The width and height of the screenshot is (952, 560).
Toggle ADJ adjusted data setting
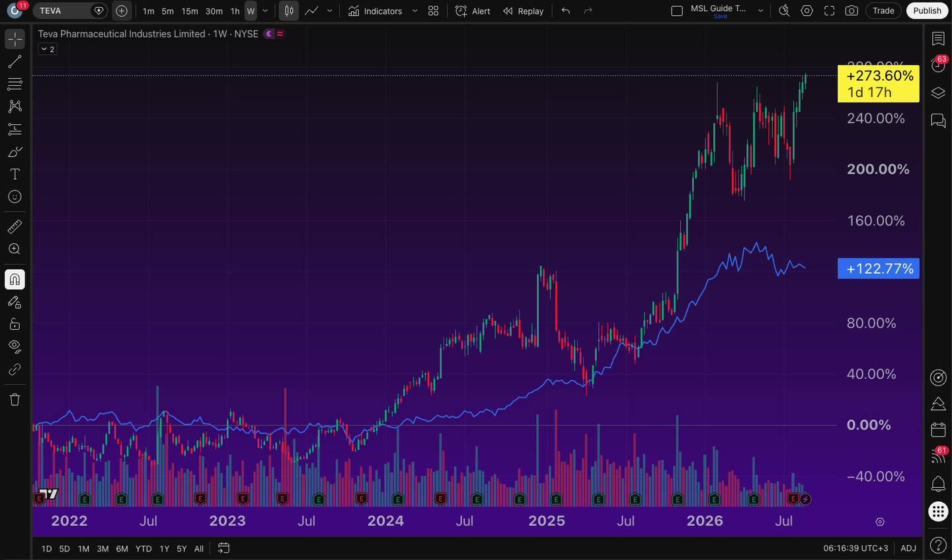(x=908, y=549)
